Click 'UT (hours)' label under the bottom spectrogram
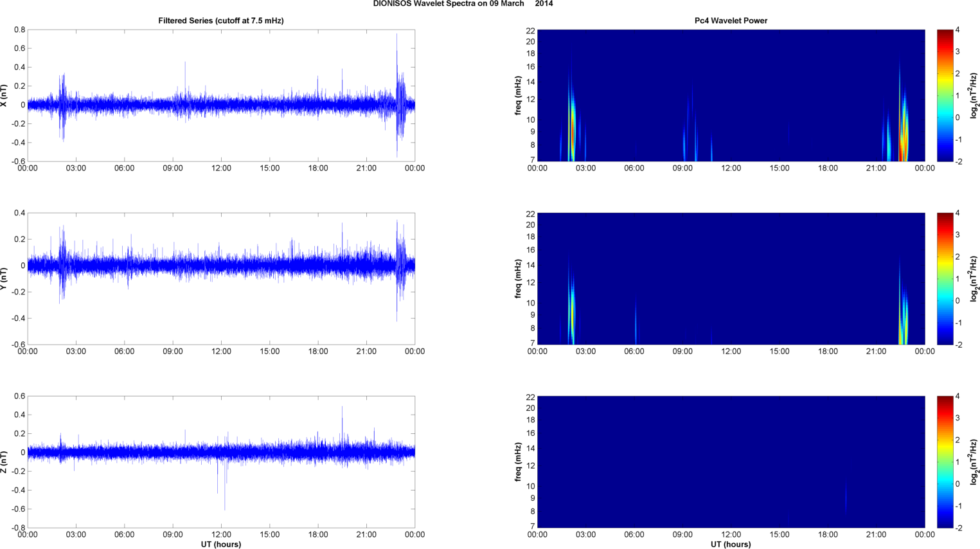Image resolution: width=980 pixels, height=549 pixels. tap(731, 544)
